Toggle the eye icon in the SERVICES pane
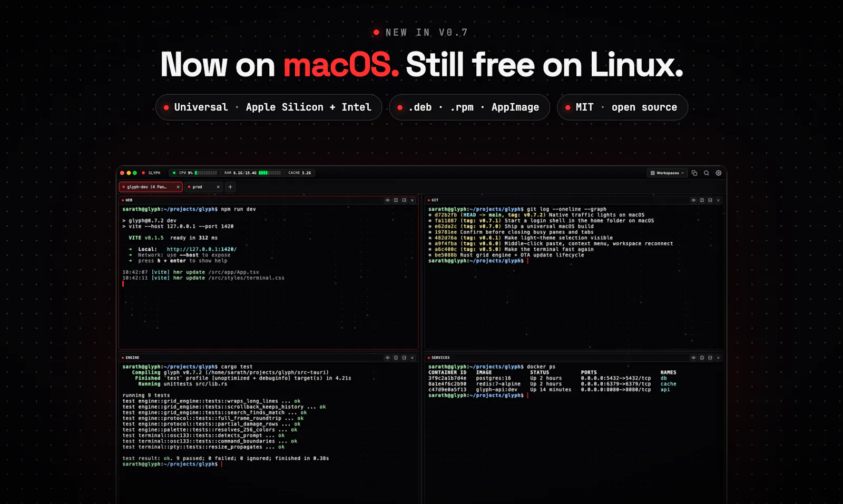843x504 pixels. tap(693, 358)
